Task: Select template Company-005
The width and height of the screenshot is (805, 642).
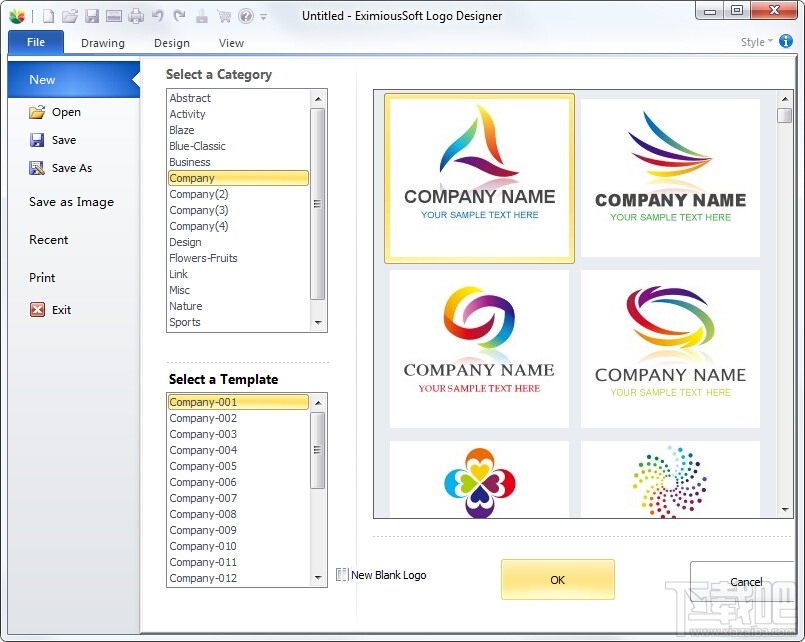Action: 238,466
